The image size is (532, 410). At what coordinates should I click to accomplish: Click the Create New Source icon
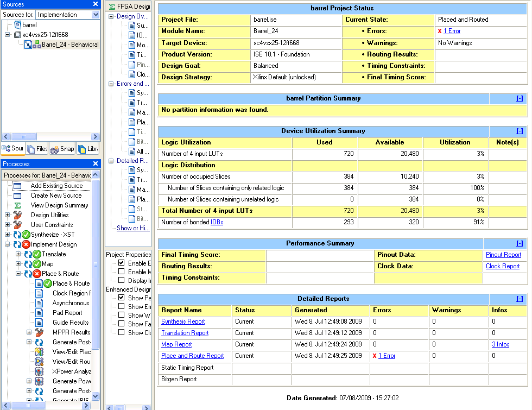[x=17, y=196]
